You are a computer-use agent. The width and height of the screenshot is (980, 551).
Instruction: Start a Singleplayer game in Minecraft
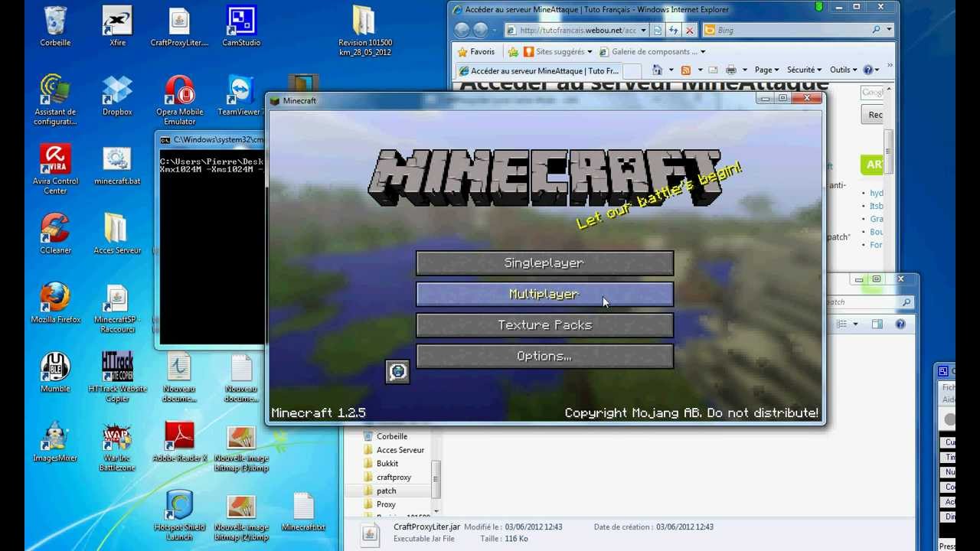(x=544, y=263)
